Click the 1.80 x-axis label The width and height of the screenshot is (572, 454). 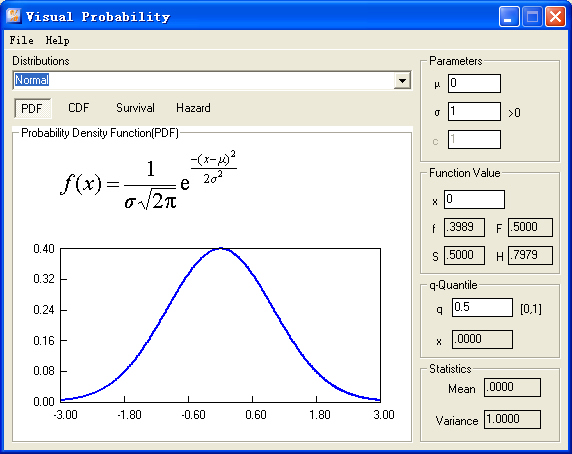tap(320, 415)
